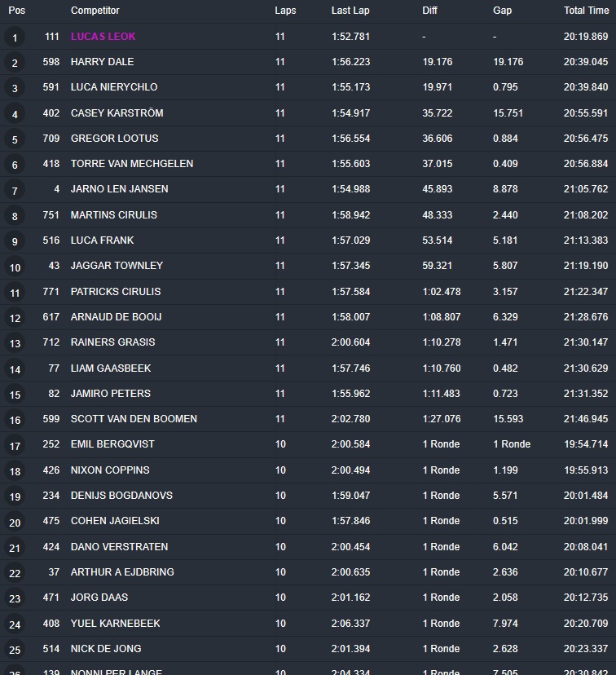Click the position 1 circle badge

pyautogui.click(x=15, y=37)
